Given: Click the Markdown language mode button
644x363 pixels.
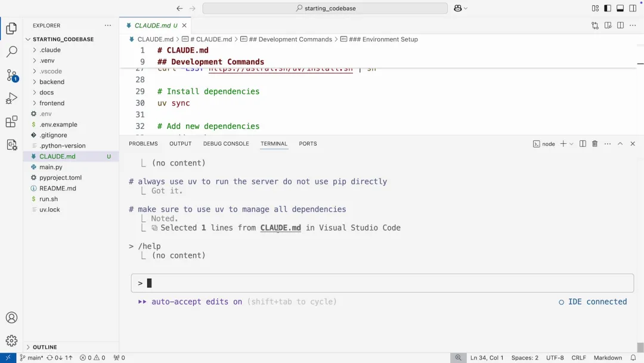Looking at the screenshot, I should 608,358.
